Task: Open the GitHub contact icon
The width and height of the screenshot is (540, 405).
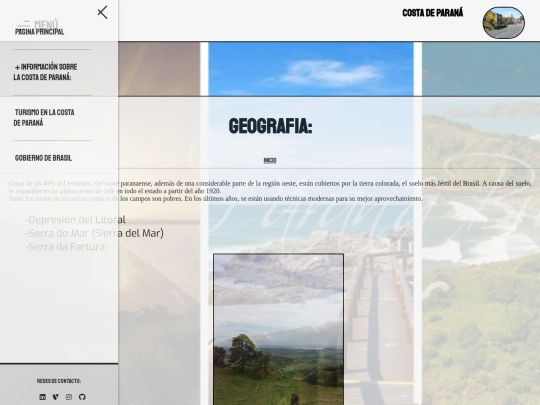Action: coord(82,397)
